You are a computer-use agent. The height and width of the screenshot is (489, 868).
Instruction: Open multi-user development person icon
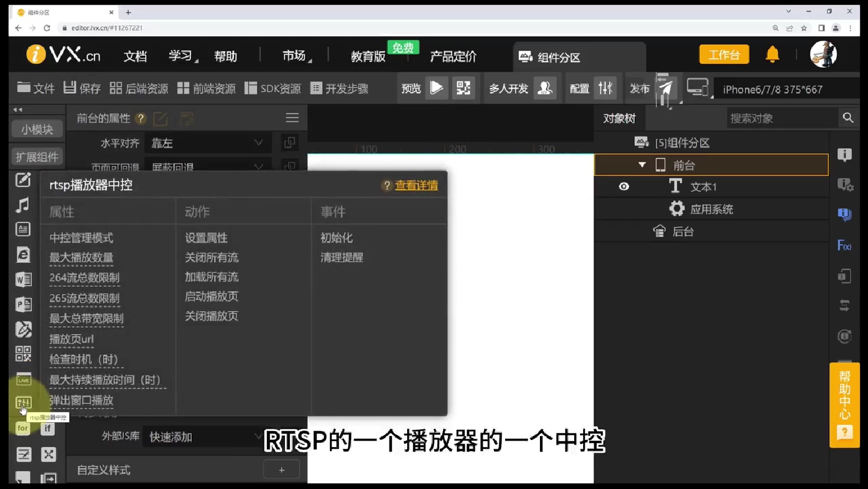click(x=545, y=88)
